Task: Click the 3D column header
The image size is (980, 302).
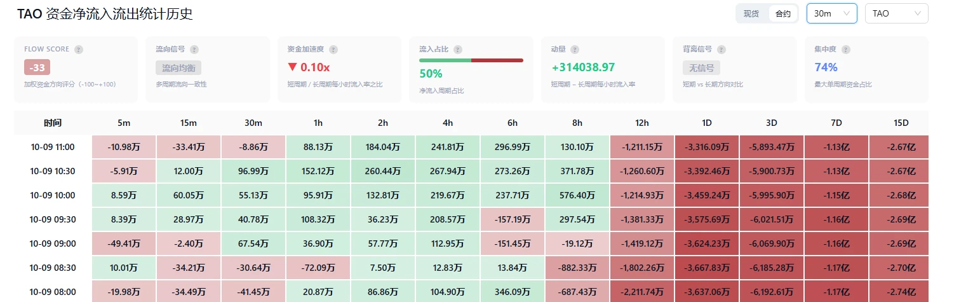Action: [772, 123]
